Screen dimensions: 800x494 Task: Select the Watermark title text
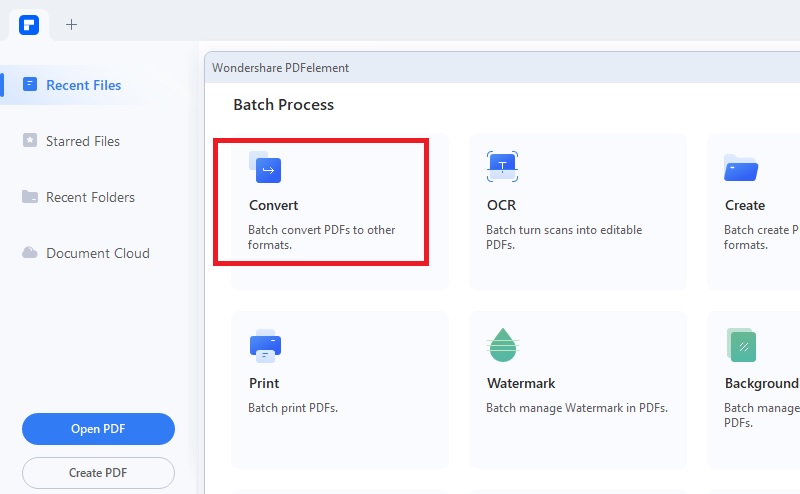tap(521, 383)
